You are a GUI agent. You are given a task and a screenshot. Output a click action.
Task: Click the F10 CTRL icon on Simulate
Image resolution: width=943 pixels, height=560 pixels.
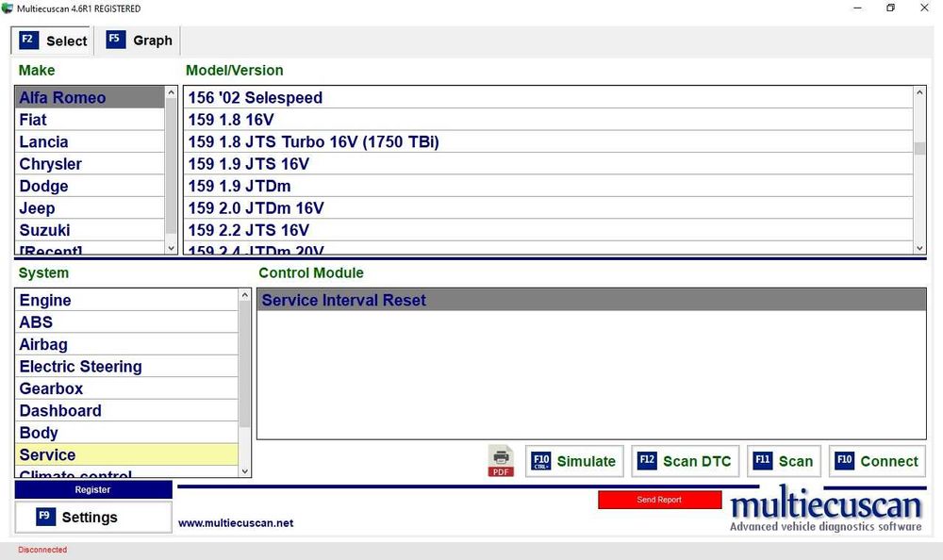coord(541,461)
